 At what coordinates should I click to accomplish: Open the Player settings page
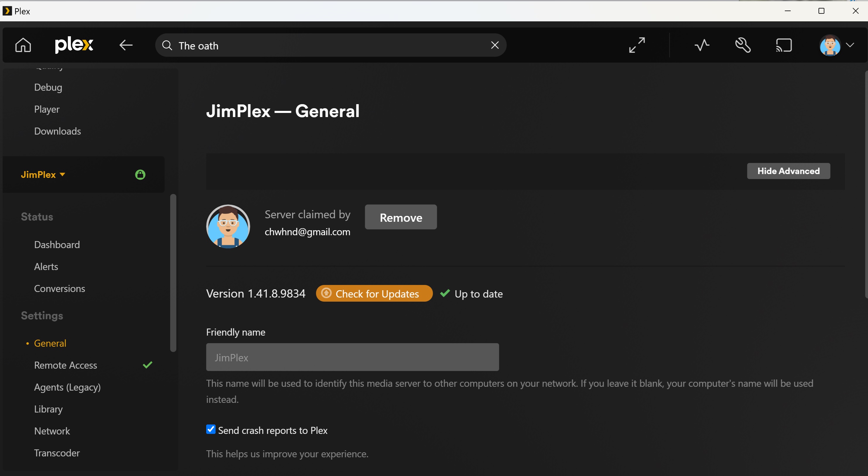(47, 109)
